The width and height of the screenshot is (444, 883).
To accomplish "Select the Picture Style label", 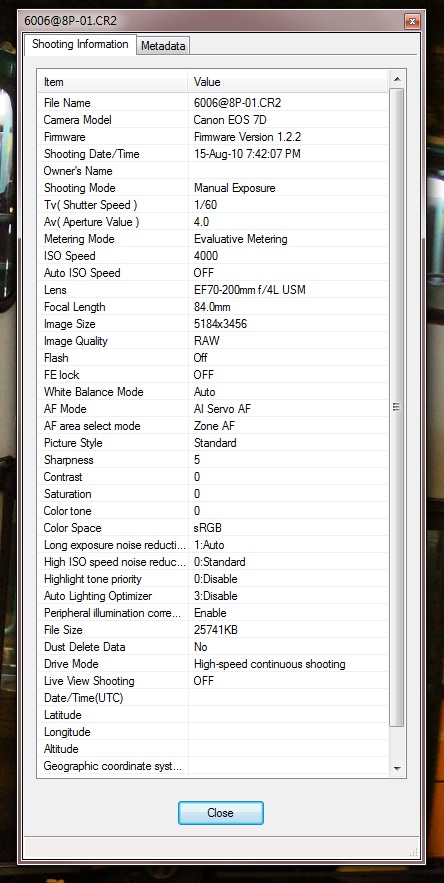I will (73, 443).
